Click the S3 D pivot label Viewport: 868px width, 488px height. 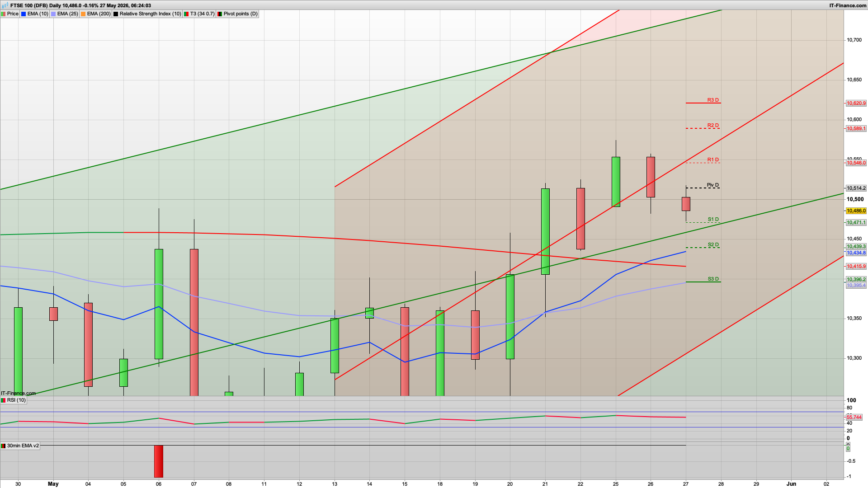point(713,279)
